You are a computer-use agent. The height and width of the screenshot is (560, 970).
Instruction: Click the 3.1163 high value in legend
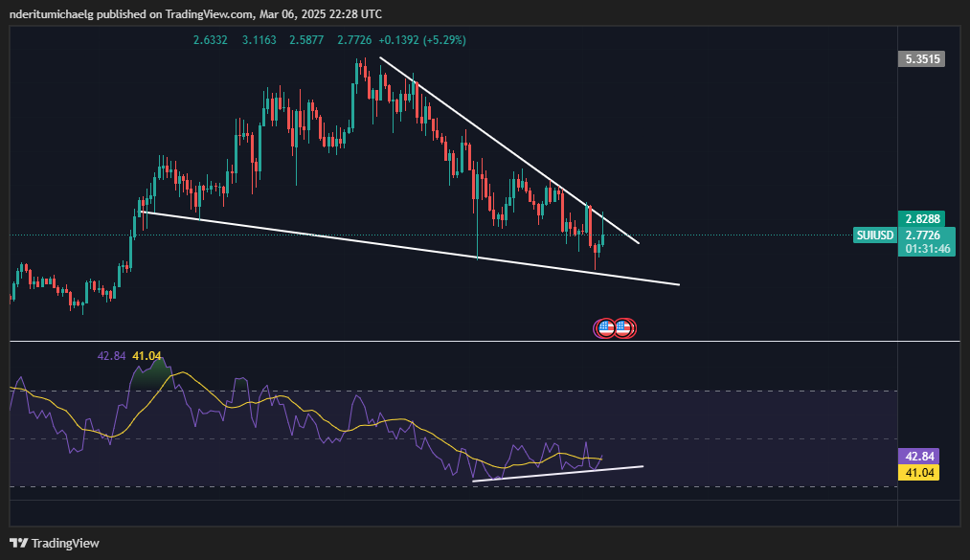[x=260, y=40]
